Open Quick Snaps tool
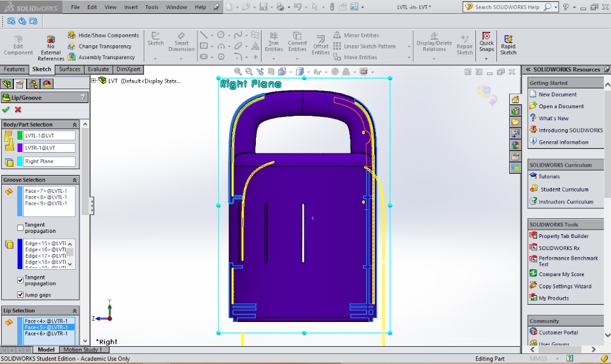611x364 pixels. tap(486, 42)
